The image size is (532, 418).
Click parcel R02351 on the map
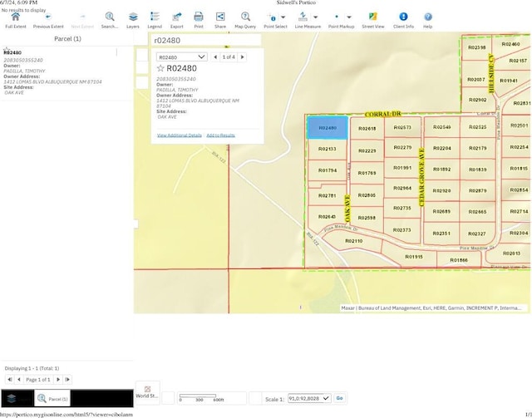tap(441, 234)
